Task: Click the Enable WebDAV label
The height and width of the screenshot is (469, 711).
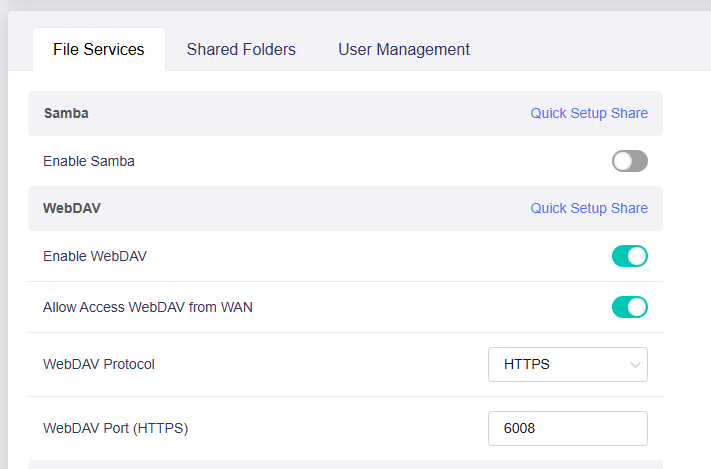Action: point(95,257)
